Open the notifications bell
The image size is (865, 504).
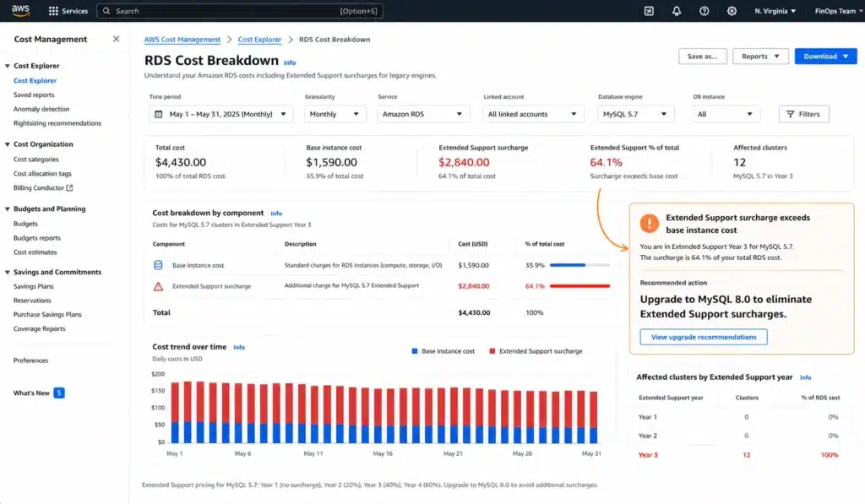pyautogui.click(x=677, y=11)
